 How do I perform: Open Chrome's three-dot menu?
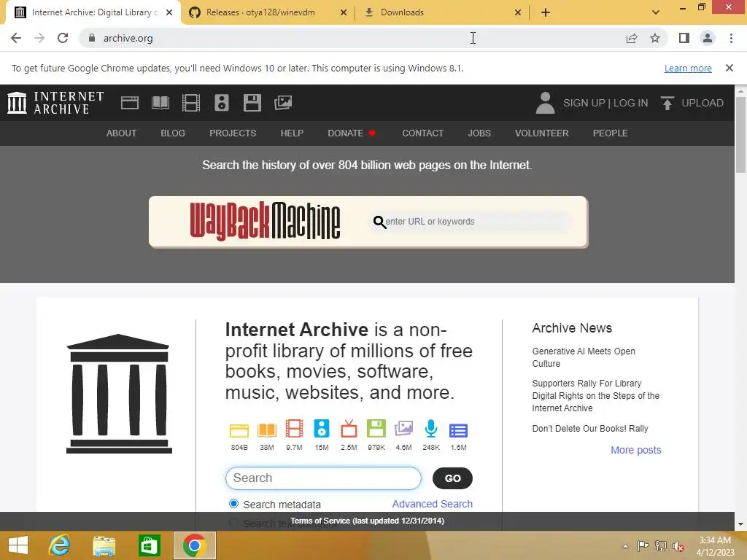tap(731, 38)
